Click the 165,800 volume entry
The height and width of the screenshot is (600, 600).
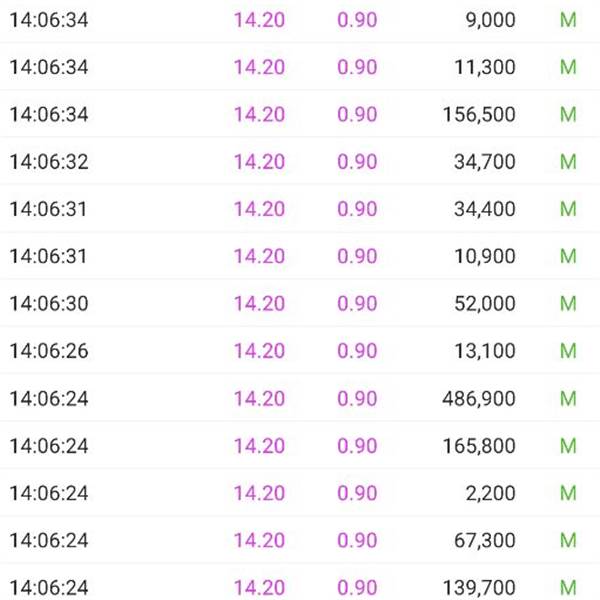point(479,446)
